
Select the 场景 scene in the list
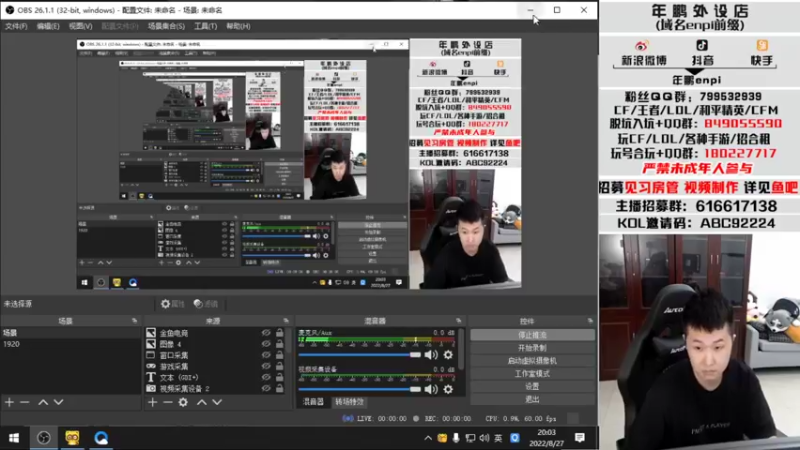click(x=70, y=333)
